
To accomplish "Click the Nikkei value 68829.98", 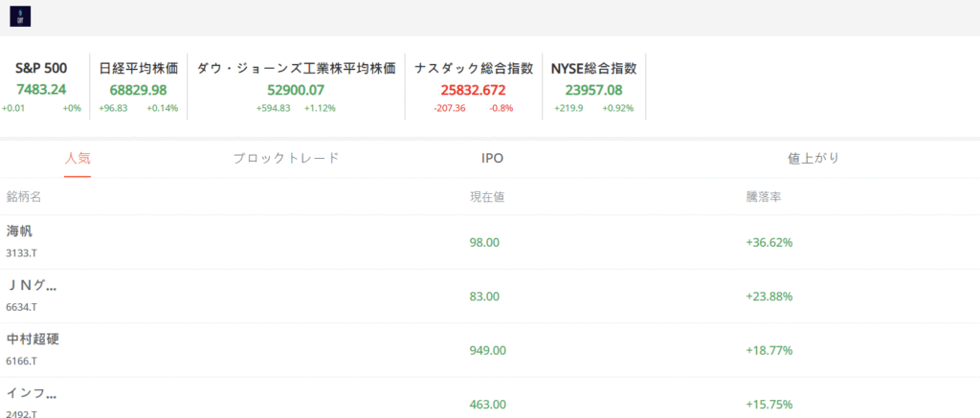I will click(x=139, y=89).
